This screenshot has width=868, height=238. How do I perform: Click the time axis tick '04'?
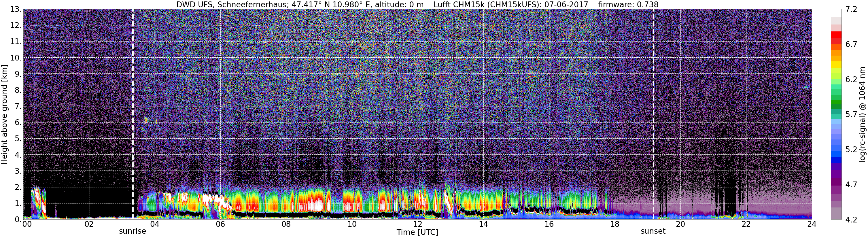pyautogui.click(x=155, y=224)
